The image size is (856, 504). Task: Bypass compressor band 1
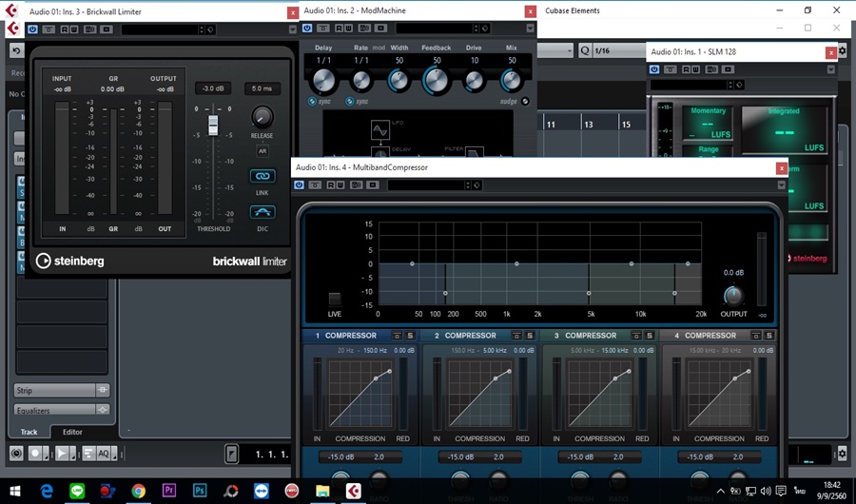tap(397, 336)
